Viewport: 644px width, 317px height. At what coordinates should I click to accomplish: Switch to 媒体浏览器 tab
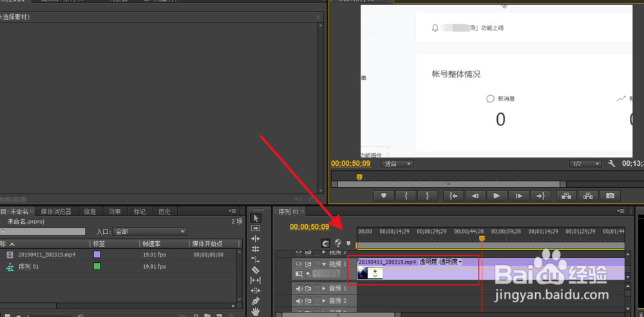click(56, 212)
